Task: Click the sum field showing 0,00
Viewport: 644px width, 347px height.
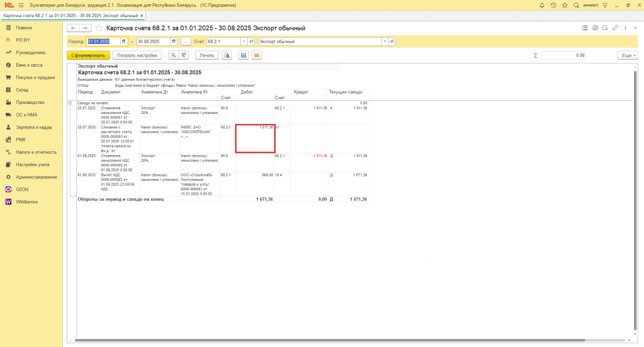Action: click(564, 55)
